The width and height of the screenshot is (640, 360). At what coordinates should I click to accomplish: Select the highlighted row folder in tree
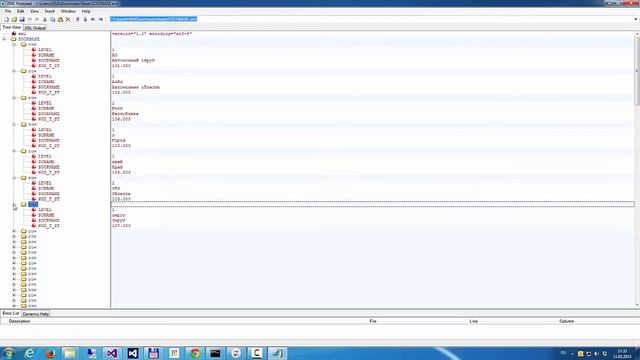click(33, 204)
